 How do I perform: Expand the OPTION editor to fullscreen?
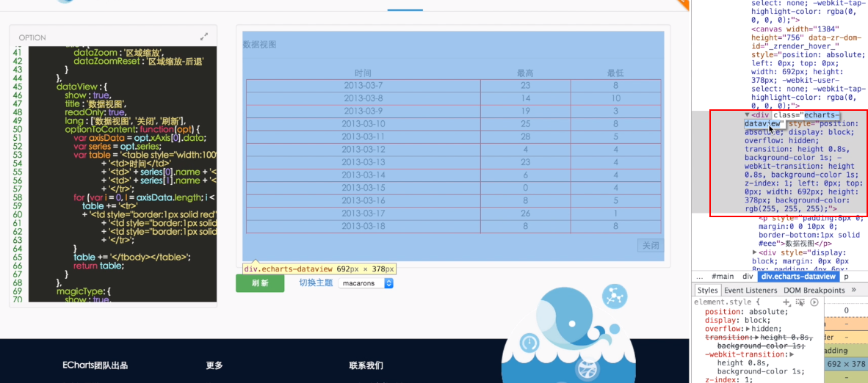click(x=203, y=37)
